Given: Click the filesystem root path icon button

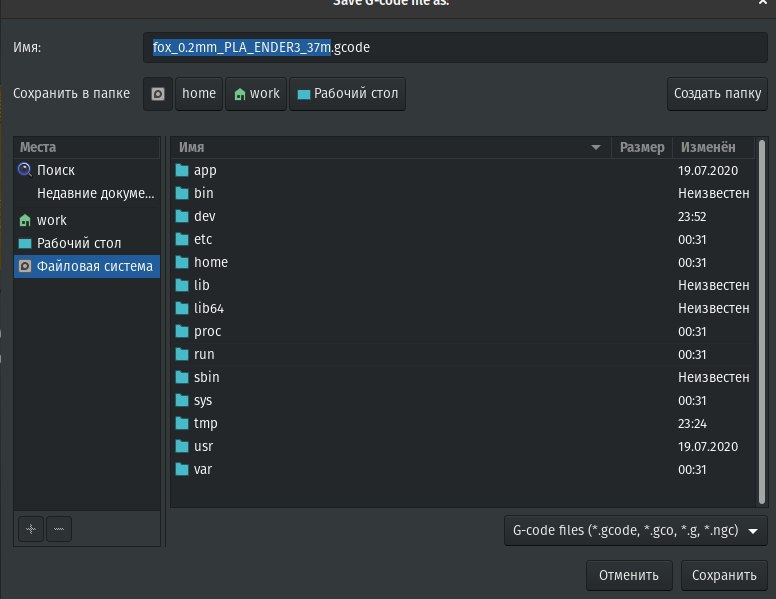Looking at the screenshot, I should pos(158,94).
